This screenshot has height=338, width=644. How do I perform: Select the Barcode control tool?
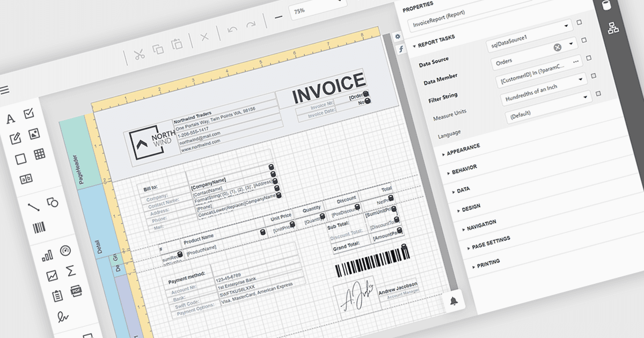tap(39, 228)
